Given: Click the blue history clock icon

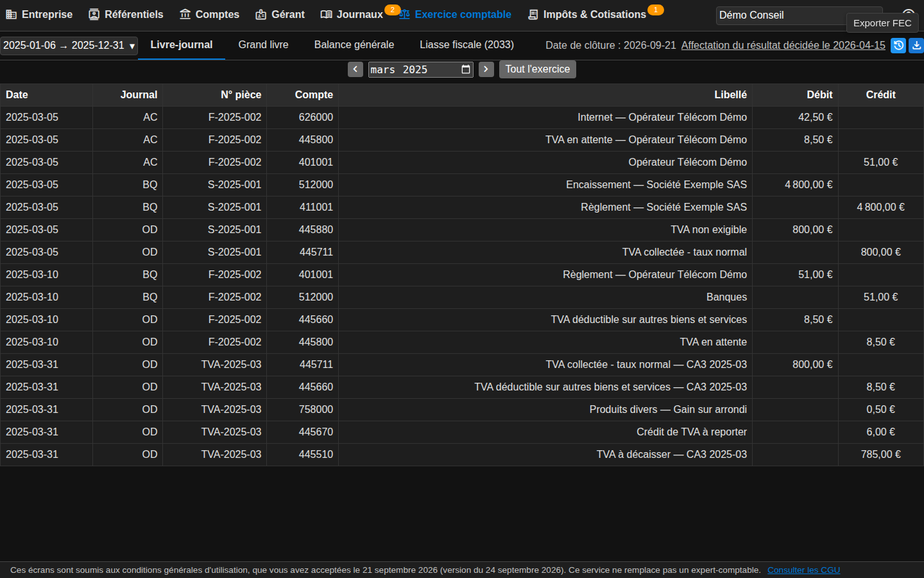Looking at the screenshot, I should [898, 46].
